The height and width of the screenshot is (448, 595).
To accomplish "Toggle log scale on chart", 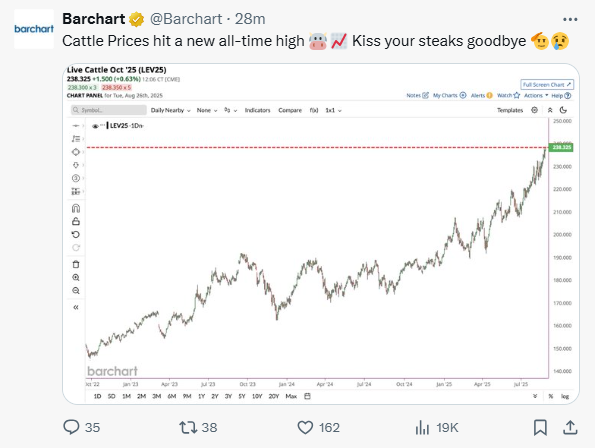I will pos(565,396).
